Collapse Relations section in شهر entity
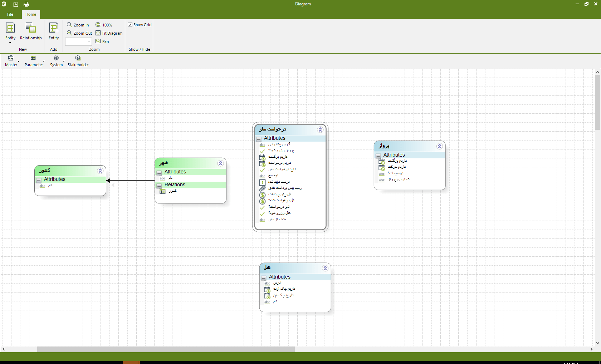The width and height of the screenshot is (601, 364). tap(159, 186)
